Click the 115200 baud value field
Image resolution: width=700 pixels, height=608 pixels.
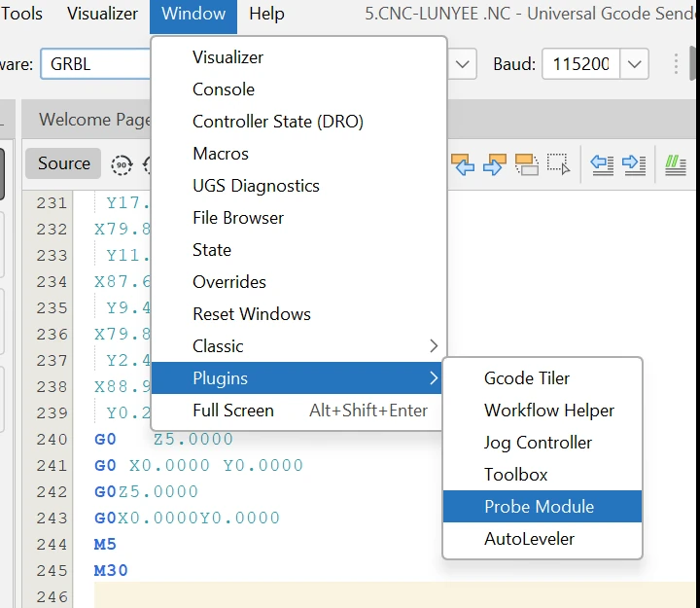click(x=580, y=64)
